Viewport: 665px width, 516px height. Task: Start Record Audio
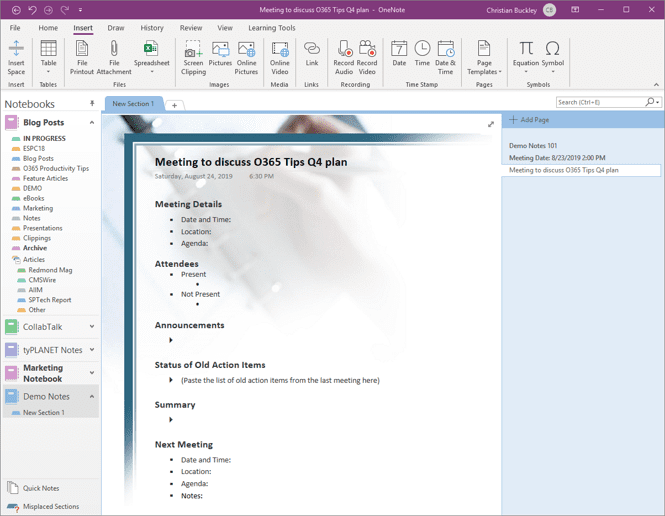pyautogui.click(x=344, y=58)
